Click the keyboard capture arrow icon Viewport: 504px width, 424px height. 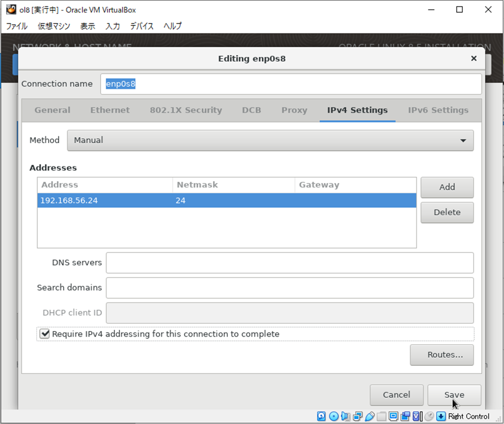tap(441, 416)
